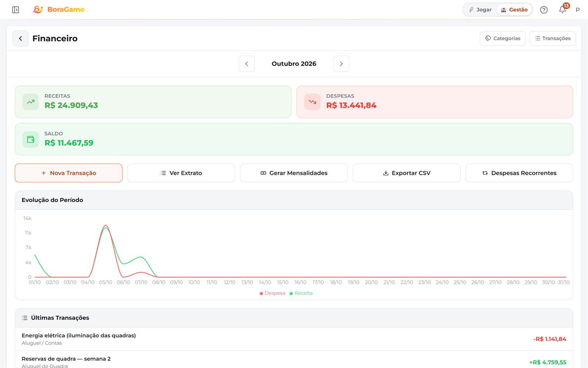Open Ver Extrato
Viewport: 588px width, 368px height.
tap(181, 173)
